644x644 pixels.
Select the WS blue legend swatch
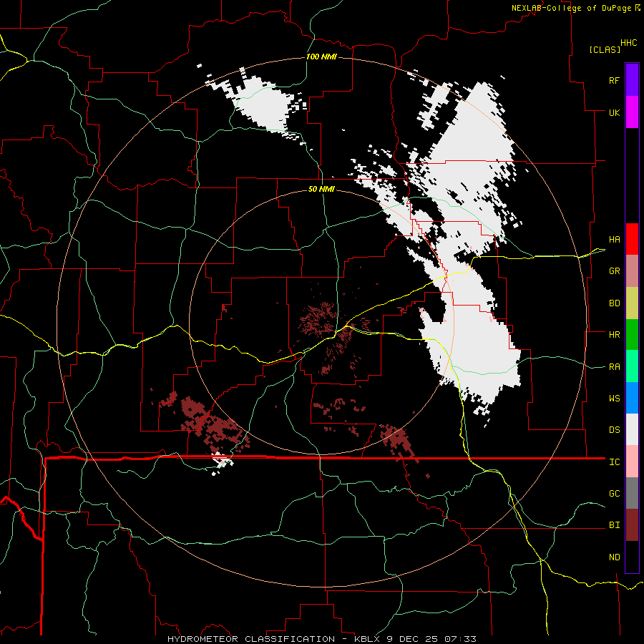[x=632, y=398]
